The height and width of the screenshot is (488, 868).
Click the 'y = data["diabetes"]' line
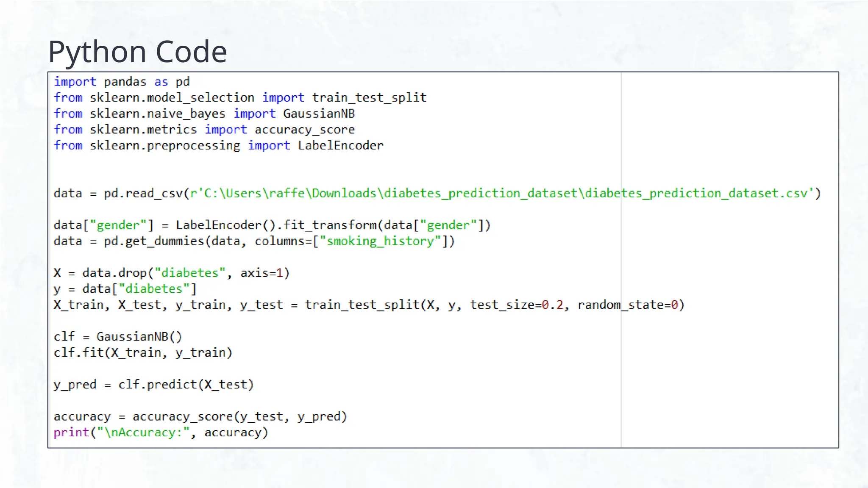coord(125,289)
